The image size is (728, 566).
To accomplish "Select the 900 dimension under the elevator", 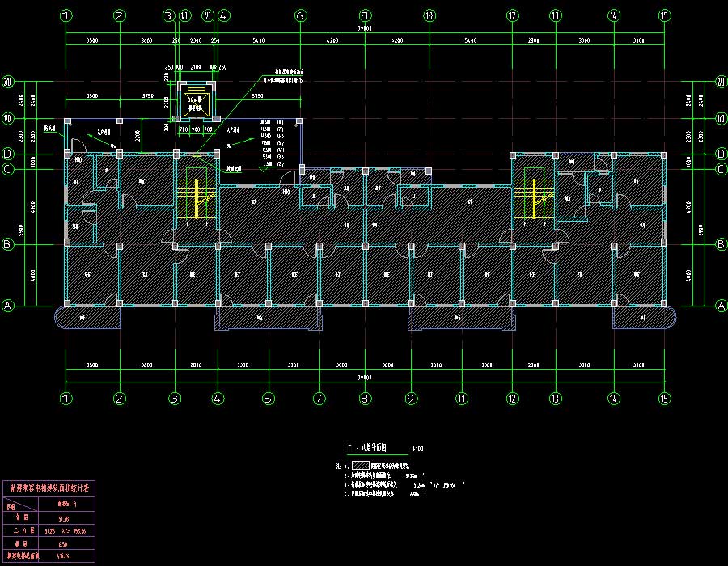I will click(196, 129).
